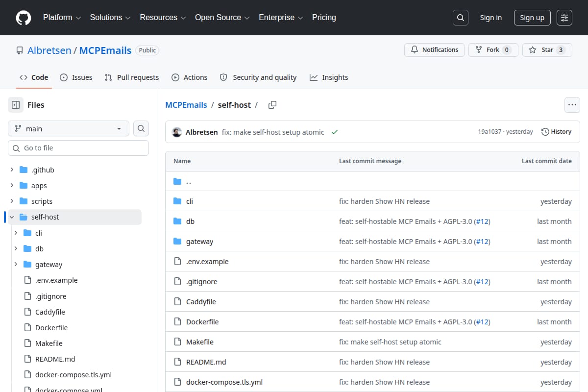The width and height of the screenshot is (588, 392).
Task: Open the Security and quality tab
Action: 258,77
